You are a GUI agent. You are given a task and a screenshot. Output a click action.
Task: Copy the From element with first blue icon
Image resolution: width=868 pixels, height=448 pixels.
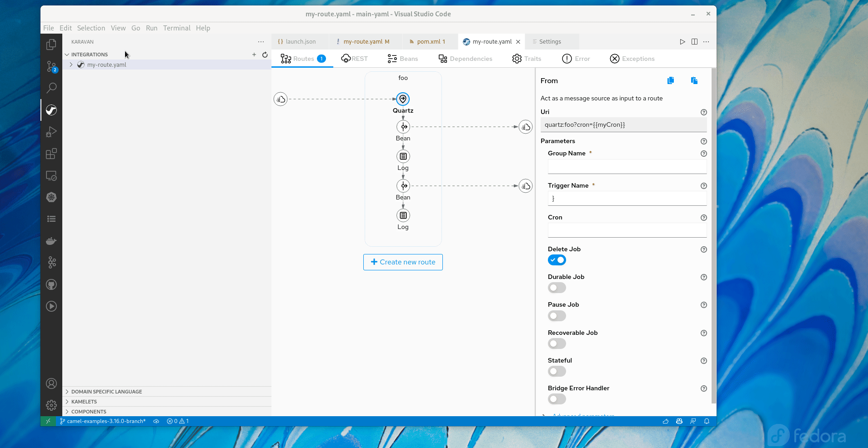[671, 80]
